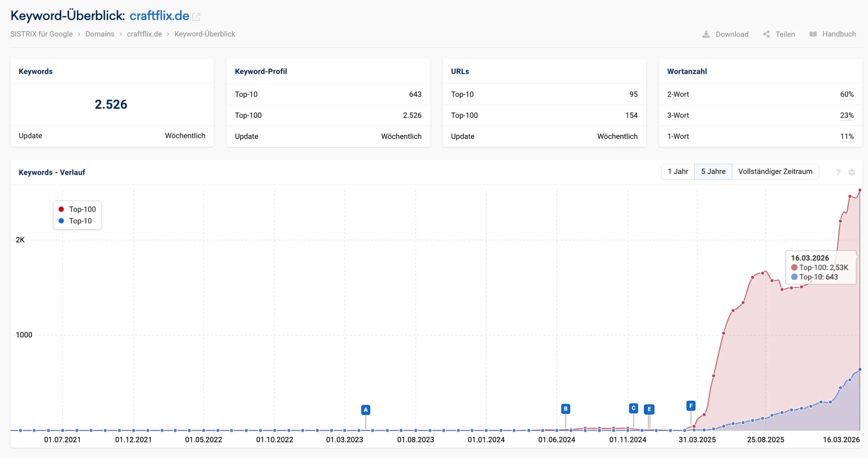Screen dimensions: 868x458
Task: Click event marker E on timeline
Action: click(x=649, y=409)
